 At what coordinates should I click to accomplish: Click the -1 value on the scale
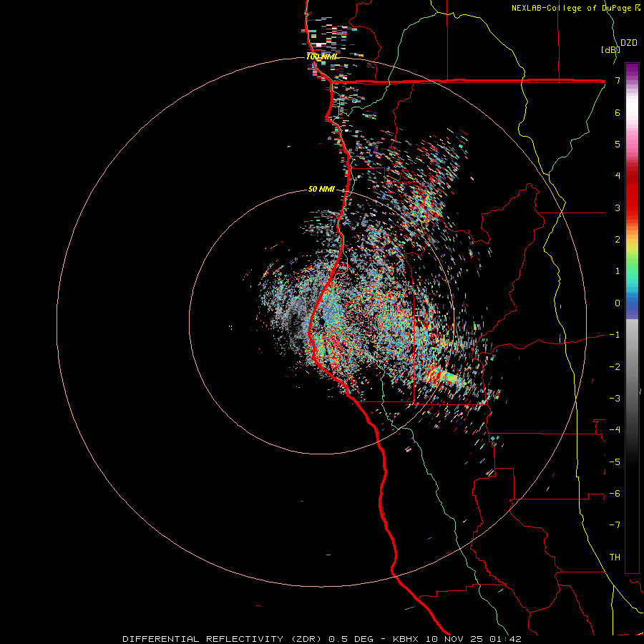click(x=615, y=335)
